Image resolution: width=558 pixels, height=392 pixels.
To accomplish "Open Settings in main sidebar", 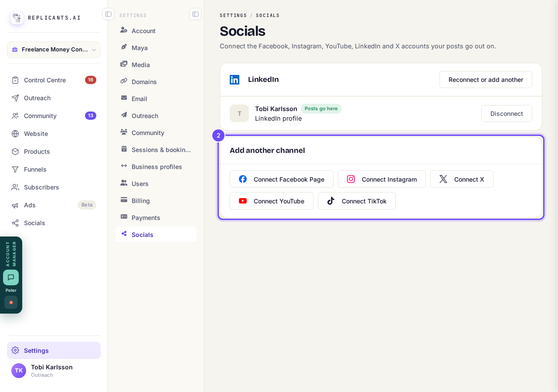I will [54, 351].
